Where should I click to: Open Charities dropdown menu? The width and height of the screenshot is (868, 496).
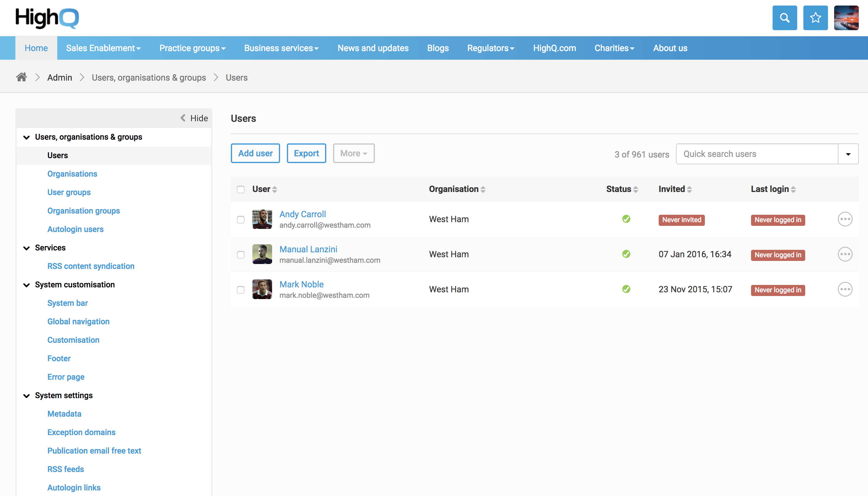click(x=614, y=48)
